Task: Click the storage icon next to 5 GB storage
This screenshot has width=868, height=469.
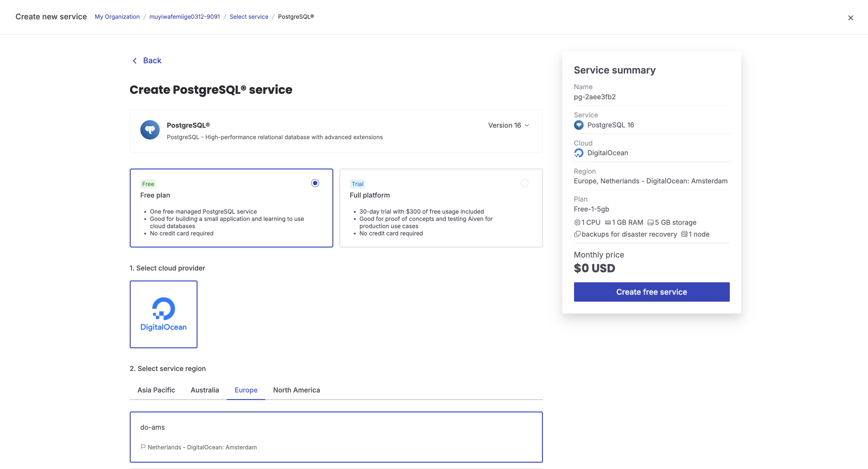Action: (x=651, y=222)
